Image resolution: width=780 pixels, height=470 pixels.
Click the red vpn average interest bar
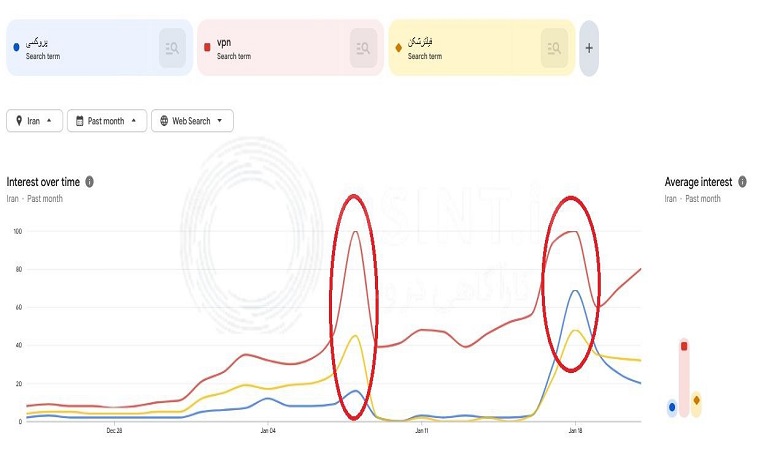coord(684,378)
